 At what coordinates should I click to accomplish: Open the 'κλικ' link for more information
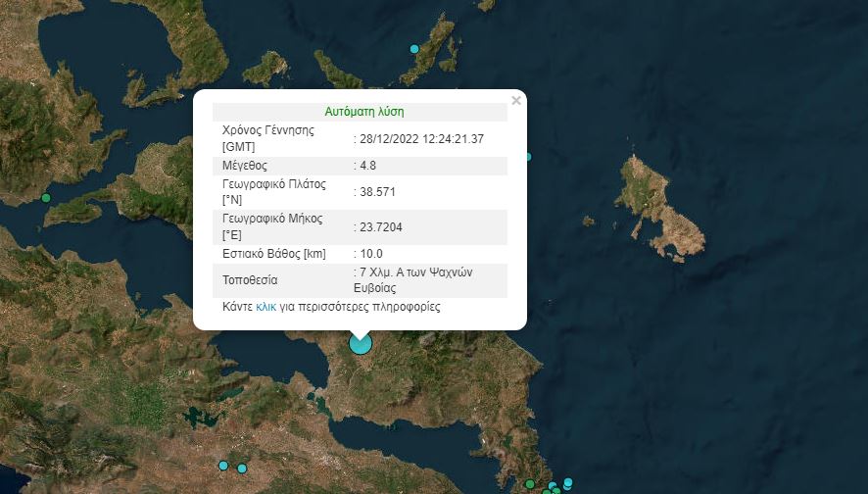(265, 307)
